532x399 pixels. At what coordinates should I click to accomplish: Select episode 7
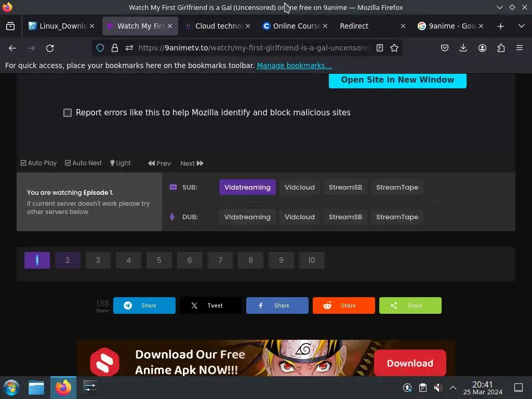[x=220, y=260]
